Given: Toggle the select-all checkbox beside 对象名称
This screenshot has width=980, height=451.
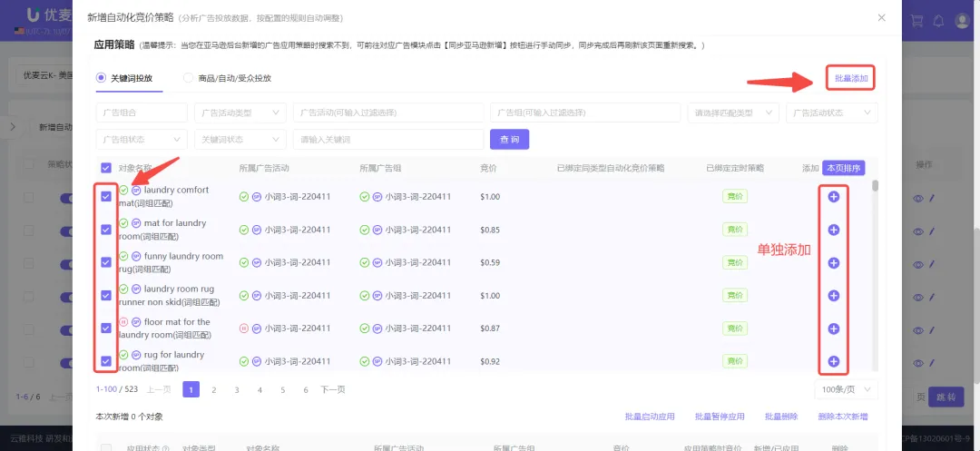Looking at the screenshot, I should 106,168.
